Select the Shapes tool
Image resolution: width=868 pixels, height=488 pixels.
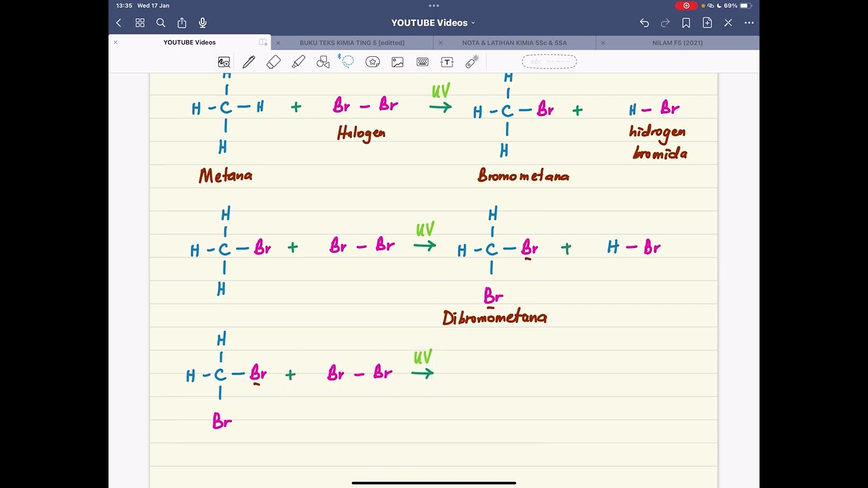point(323,62)
